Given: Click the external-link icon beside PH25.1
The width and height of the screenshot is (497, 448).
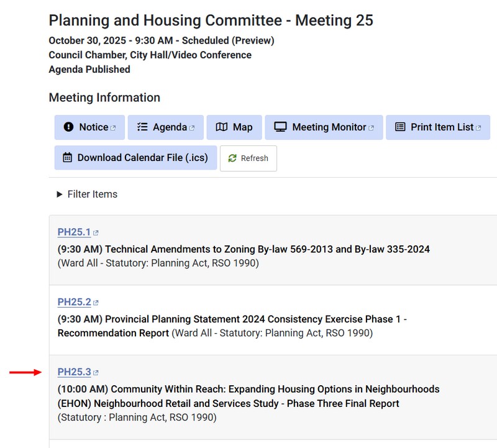Looking at the screenshot, I should click(96, 233).
